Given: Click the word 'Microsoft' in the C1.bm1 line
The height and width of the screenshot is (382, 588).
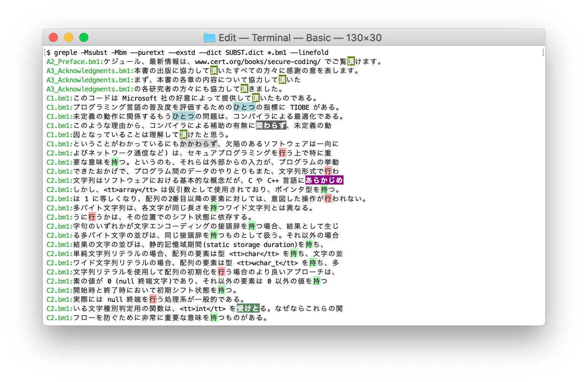Looking at the screenshot, I should [140, 98].
